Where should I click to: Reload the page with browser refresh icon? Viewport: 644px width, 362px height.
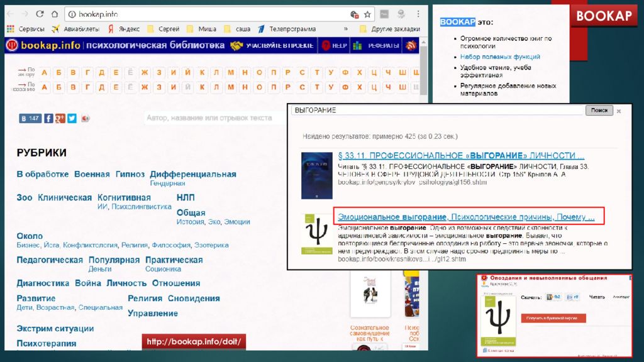(40, 14)
